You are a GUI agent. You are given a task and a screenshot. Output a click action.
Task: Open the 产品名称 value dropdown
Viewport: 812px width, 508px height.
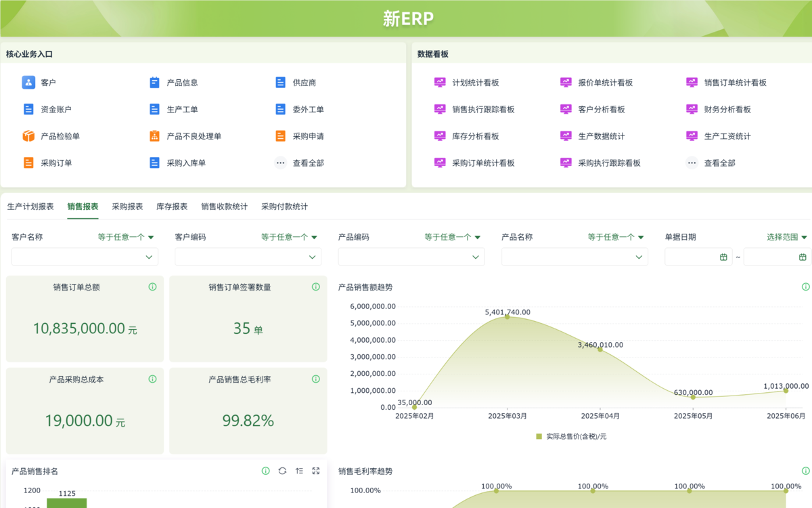tap(574, 257)
